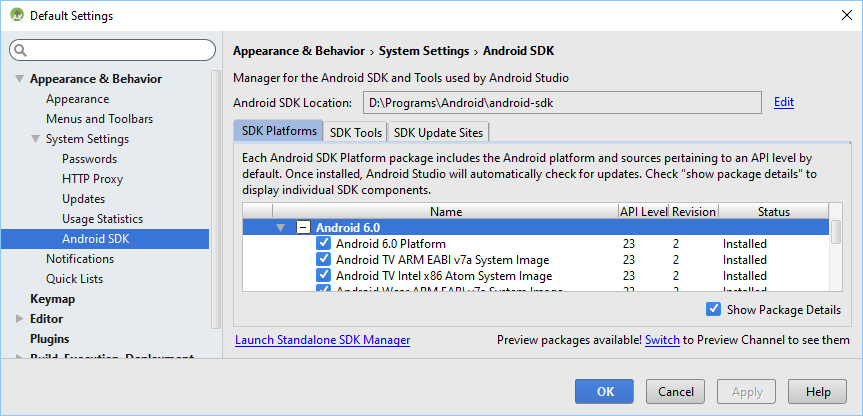Viewport: 863px width, 416px height.
Task: Click the Revision column header
Action: coord(694,212)
